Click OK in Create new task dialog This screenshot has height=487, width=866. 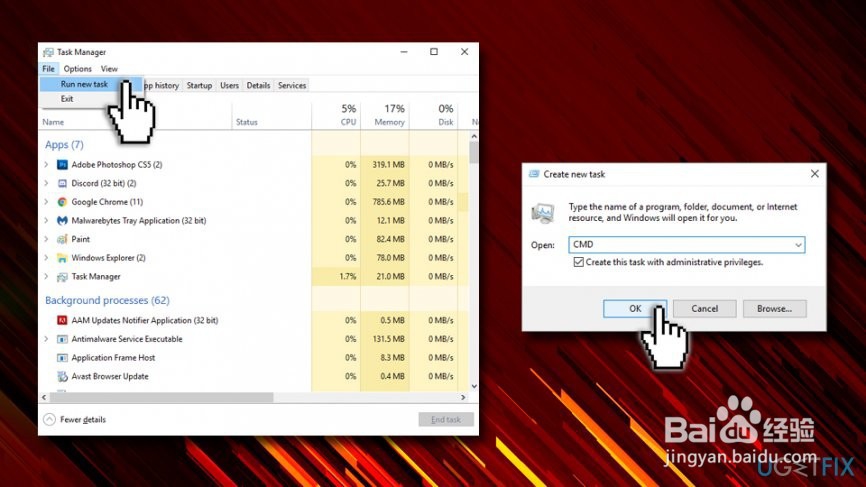635,309
